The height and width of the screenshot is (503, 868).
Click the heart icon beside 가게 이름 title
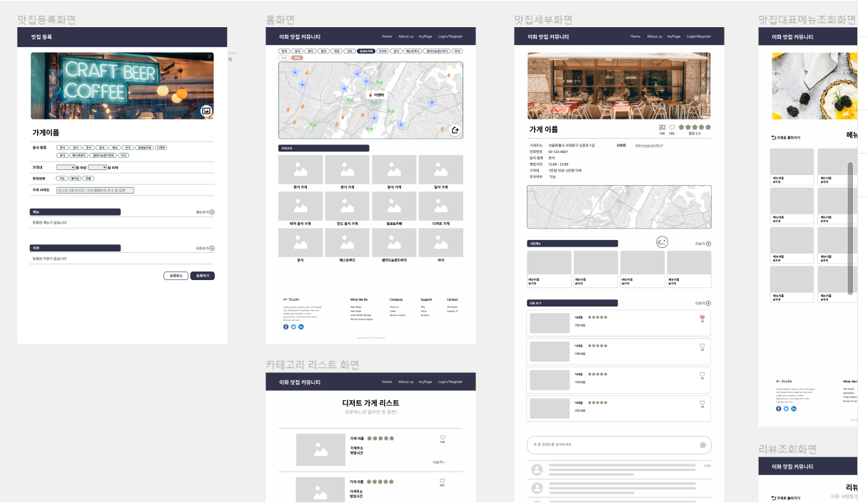pyautogui.click(x=672, y=127)
